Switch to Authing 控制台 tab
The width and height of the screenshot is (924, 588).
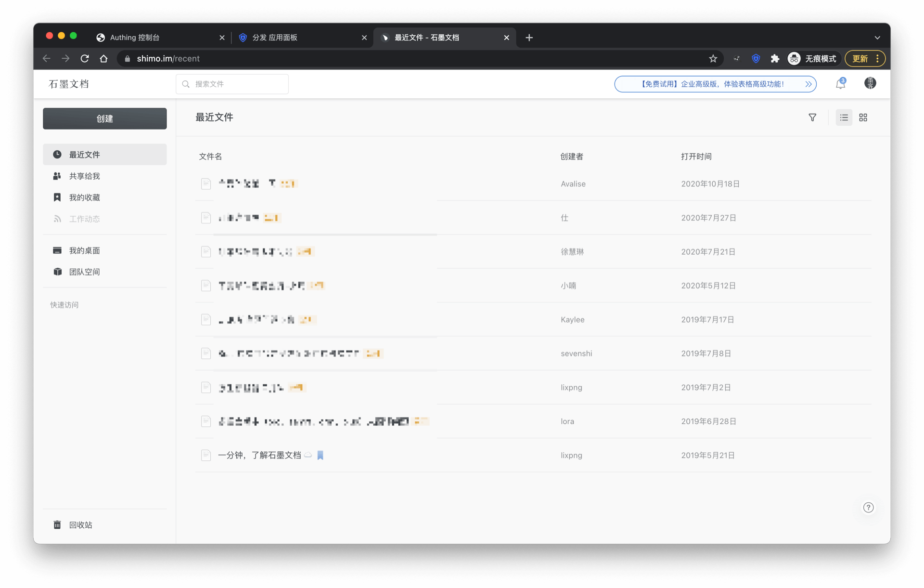point(135,38)
